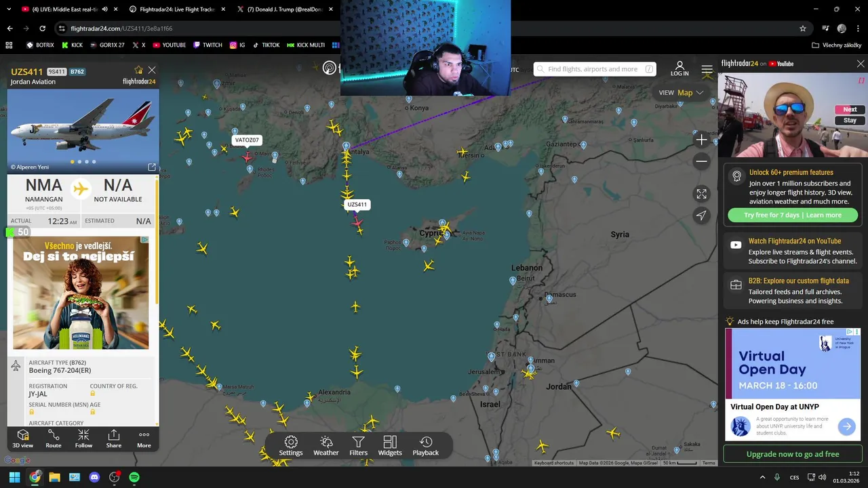Open the KICK bookmark
Image resolution: width=868 pixels, height=488 pixels.
click(73, 45)
